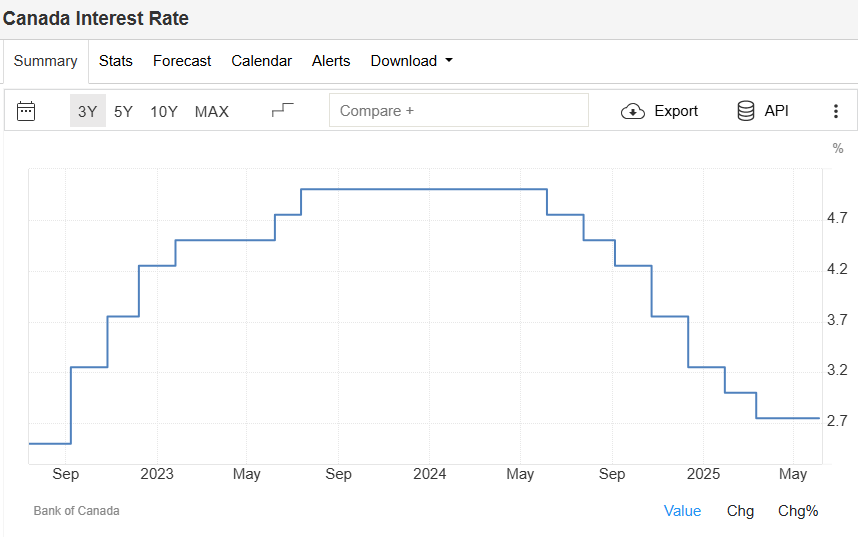
Task: Open the Summary tab
Action: coord(45,61)
